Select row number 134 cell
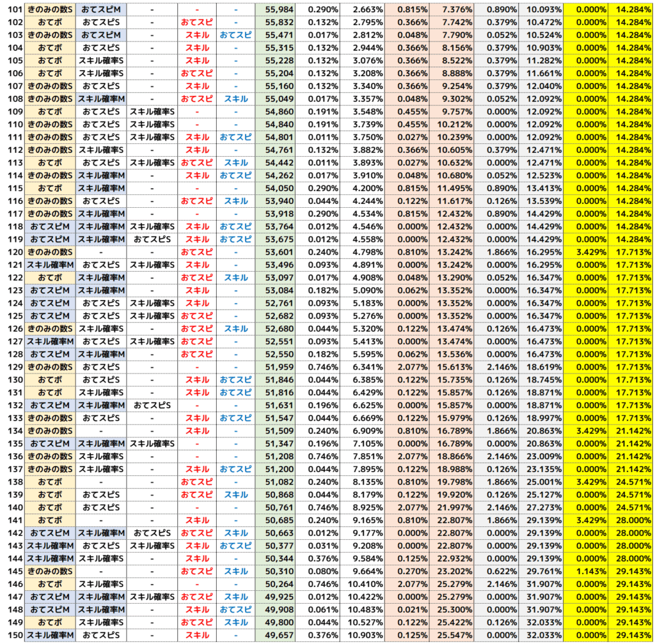 (12, 431)
